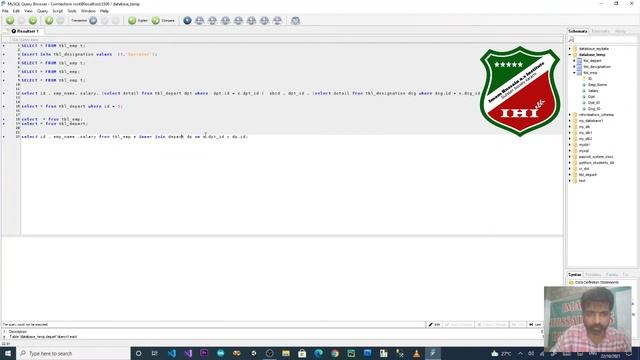640x360 pixels.
Task: Select the my_db2 schema
Action: 585,139
